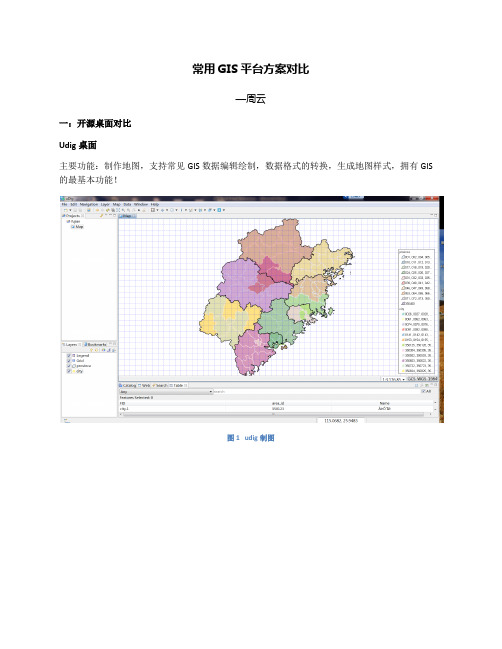The height and width of the screenshot is (649, 502).
Task: Toggle visibility of the Legend layer
Action: pos(69,356)
